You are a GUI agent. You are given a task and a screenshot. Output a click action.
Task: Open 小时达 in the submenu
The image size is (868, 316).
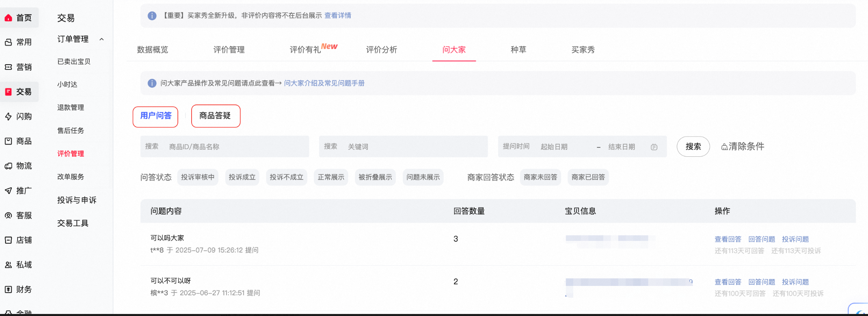[x=67, y=84]
